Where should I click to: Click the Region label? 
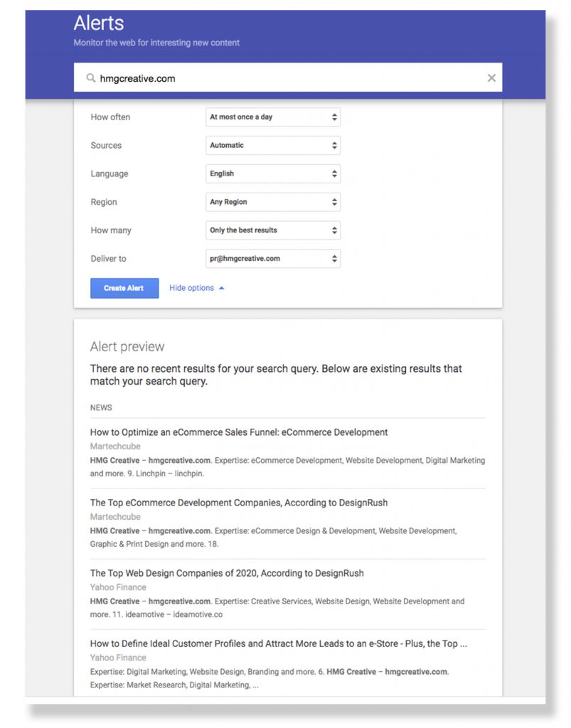click(104, 202)
